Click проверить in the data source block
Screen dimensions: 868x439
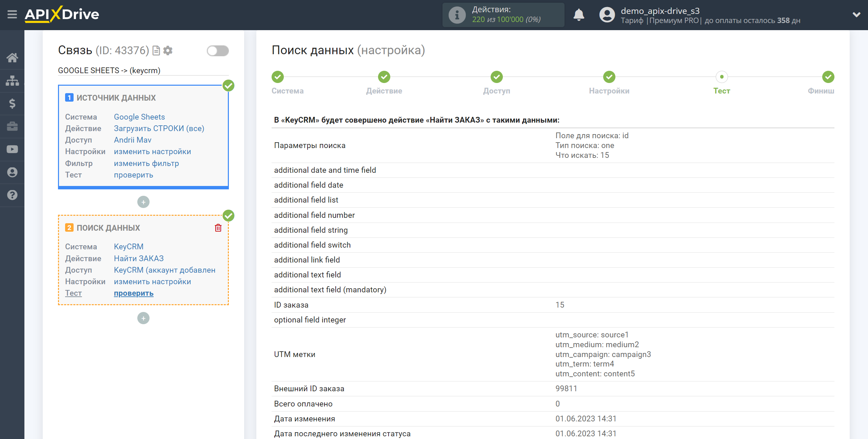(134, 175)
